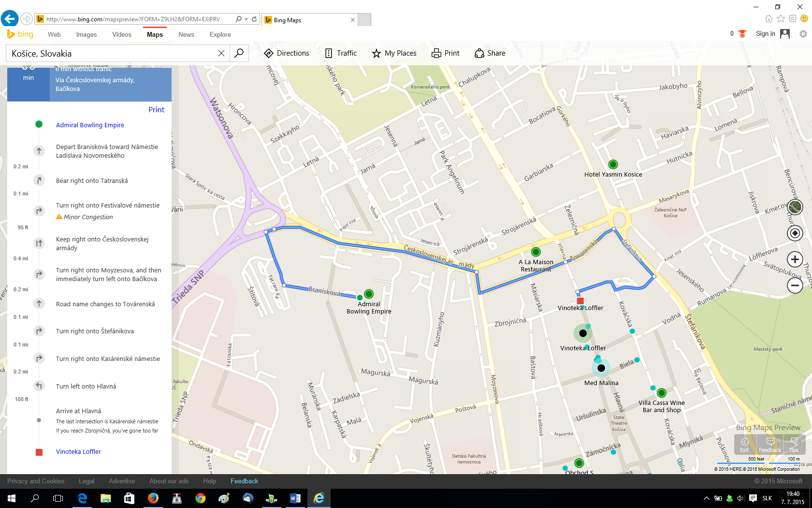Open the Videos tab

[x=122, y=34]
